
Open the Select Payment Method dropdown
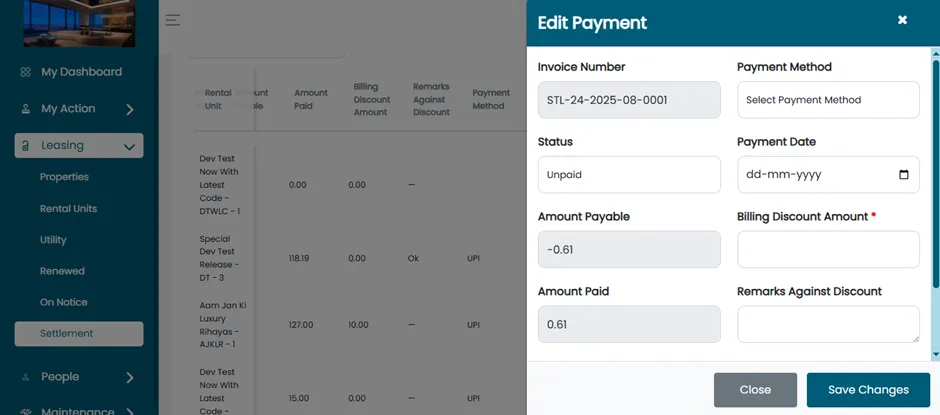828,100
